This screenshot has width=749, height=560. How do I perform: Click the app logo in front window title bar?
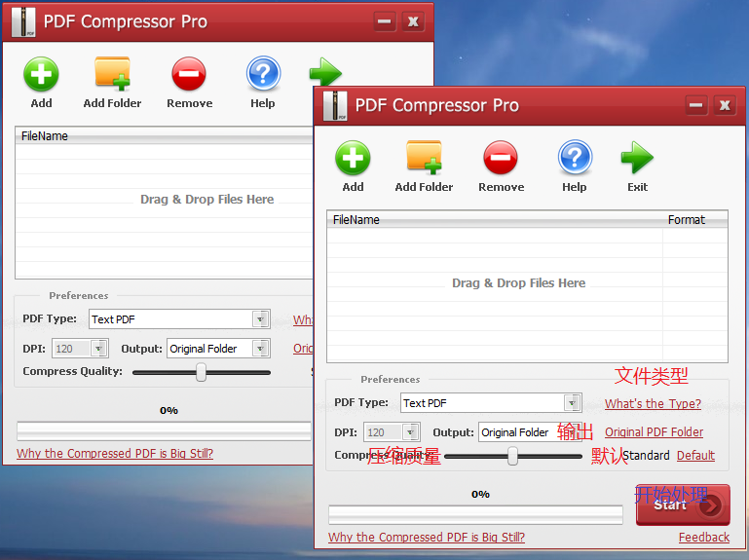[x=335, y=105]
